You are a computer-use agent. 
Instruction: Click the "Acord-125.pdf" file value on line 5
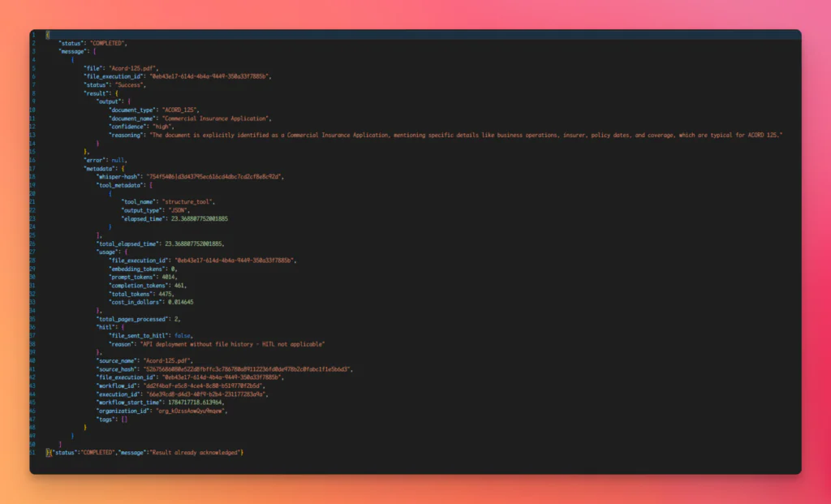pos(132,68)
